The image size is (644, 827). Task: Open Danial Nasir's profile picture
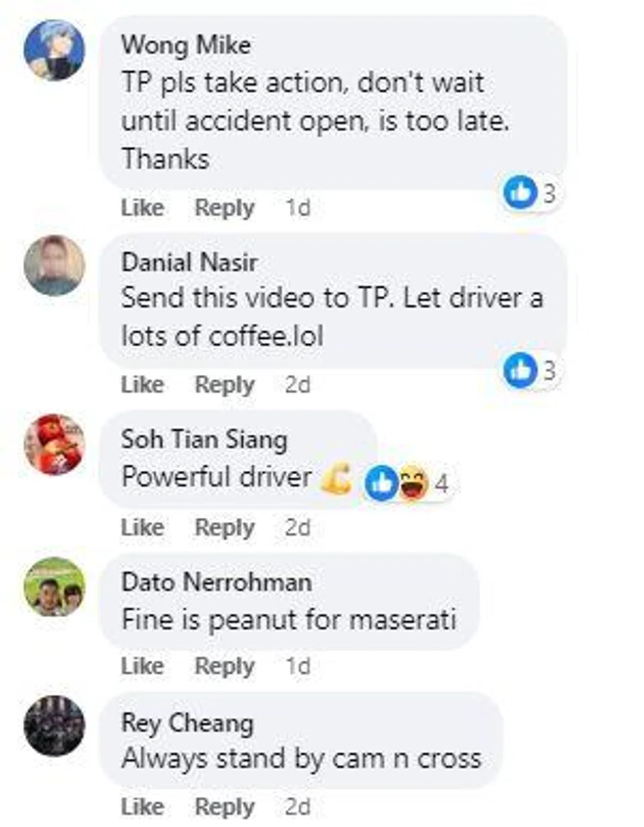tap(54, 266)
